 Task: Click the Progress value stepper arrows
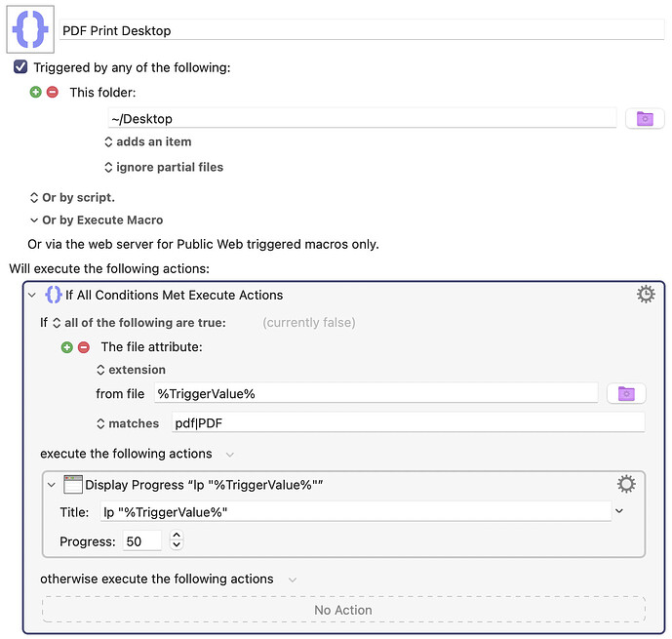click(x=177, y=540)
